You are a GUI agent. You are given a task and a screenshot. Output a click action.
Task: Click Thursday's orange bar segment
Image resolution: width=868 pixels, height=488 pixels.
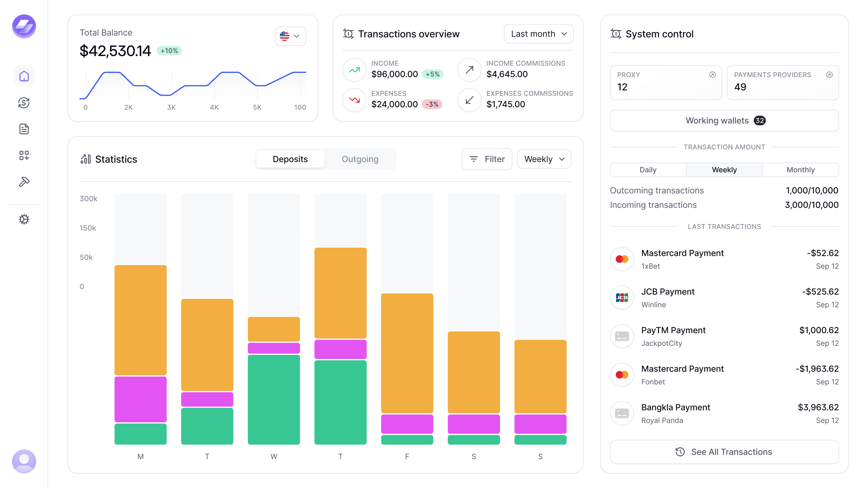click(x=340, y=293)
